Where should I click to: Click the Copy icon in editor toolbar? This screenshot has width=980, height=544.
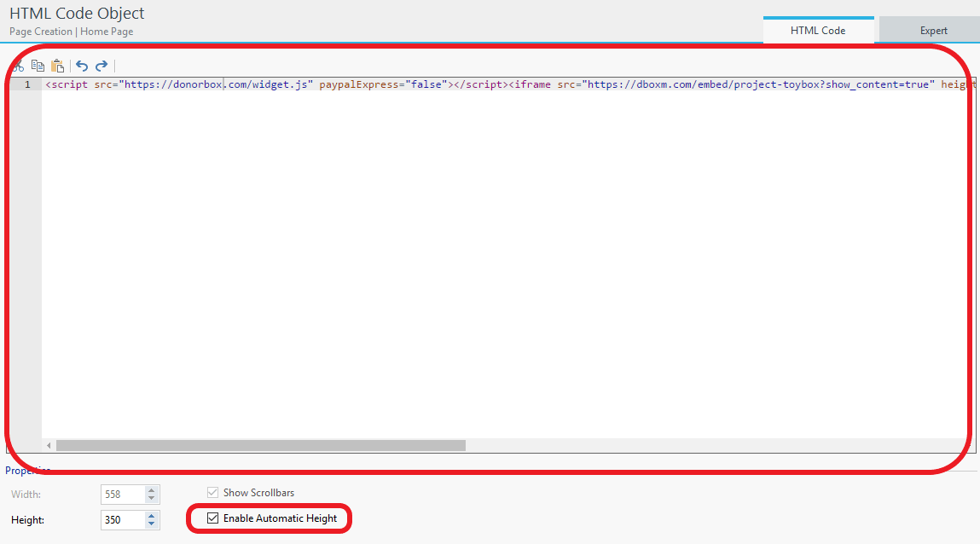tap(38, 66)
